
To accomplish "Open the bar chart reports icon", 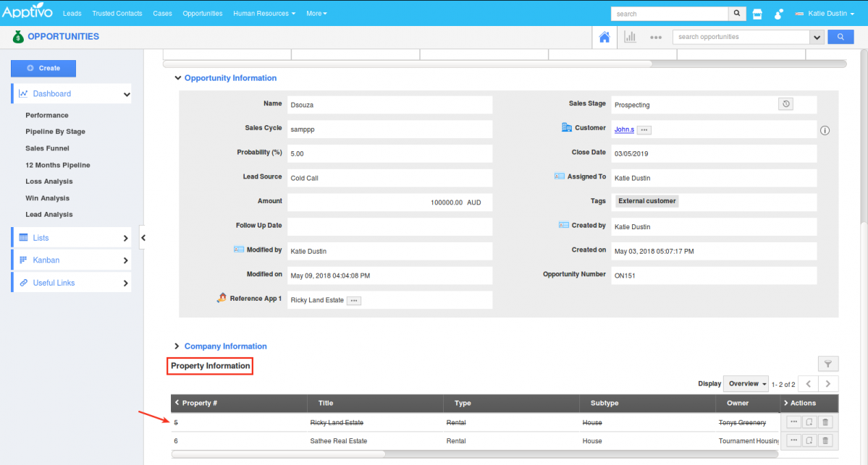I will pyautogui.click(x=630, y=37).
